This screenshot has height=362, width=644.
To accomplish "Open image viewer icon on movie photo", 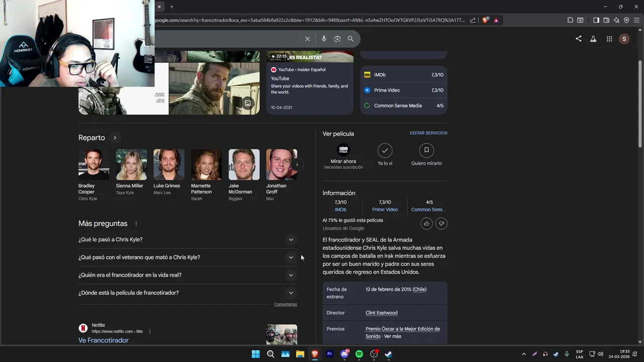I will click(248, 103).
